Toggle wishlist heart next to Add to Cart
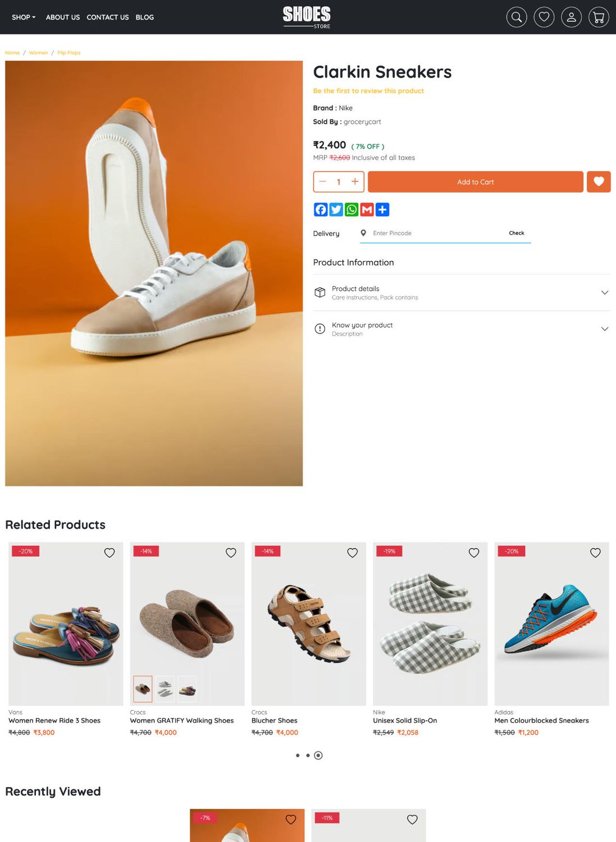Screen dimensions: 616x842 [x=599, y=181]
